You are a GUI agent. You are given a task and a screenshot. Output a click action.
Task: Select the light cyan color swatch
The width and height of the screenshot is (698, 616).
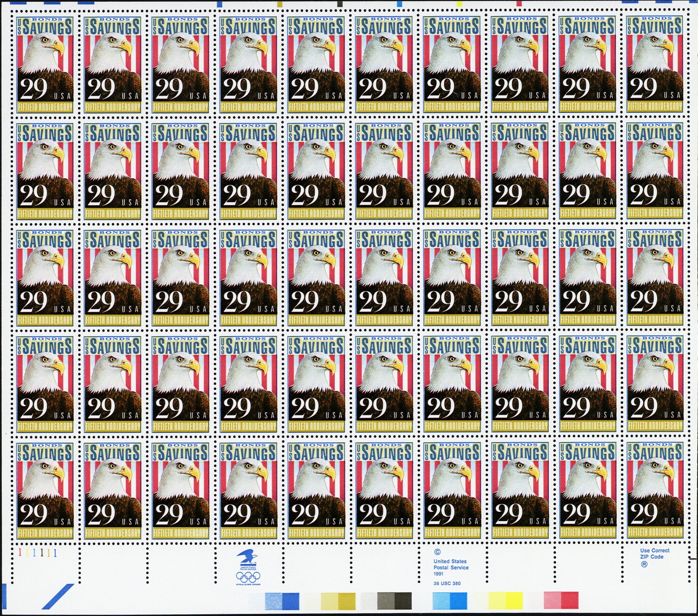click(441, 600)
